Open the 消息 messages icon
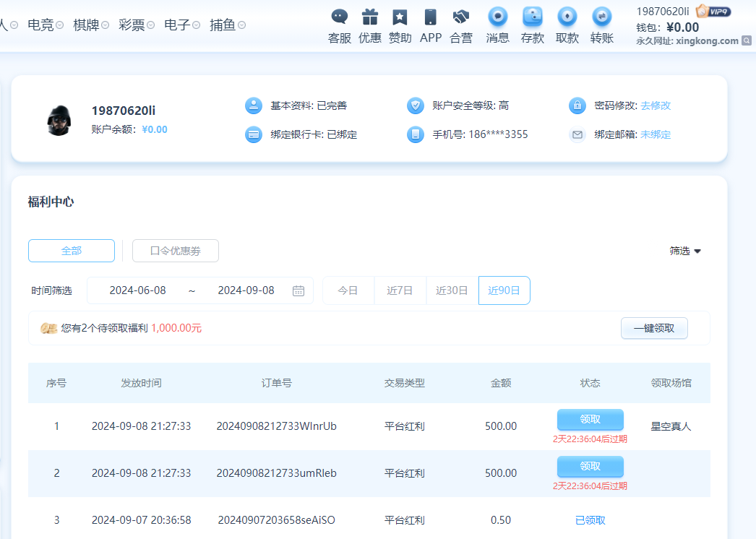Screen dimensions: 756x539 pyautogui.click(x=497, y=17)
